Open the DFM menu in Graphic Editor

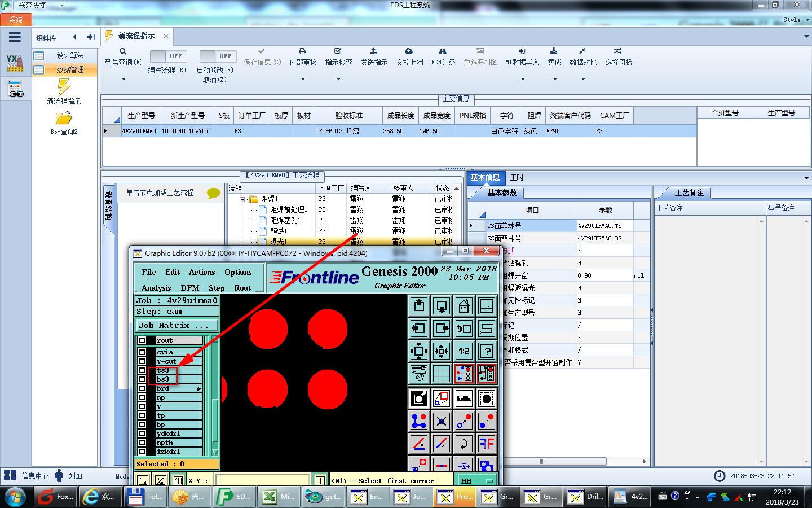tap(190, 288)
